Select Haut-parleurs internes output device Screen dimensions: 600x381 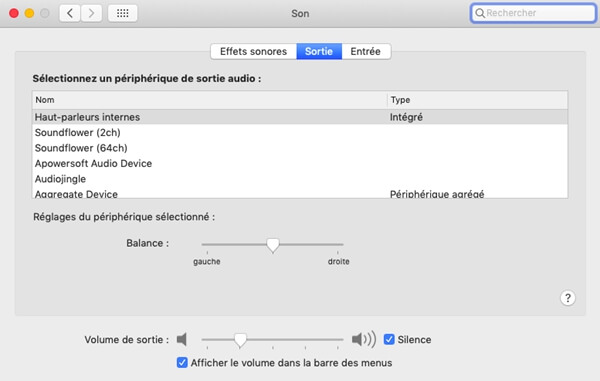[300, 117]
